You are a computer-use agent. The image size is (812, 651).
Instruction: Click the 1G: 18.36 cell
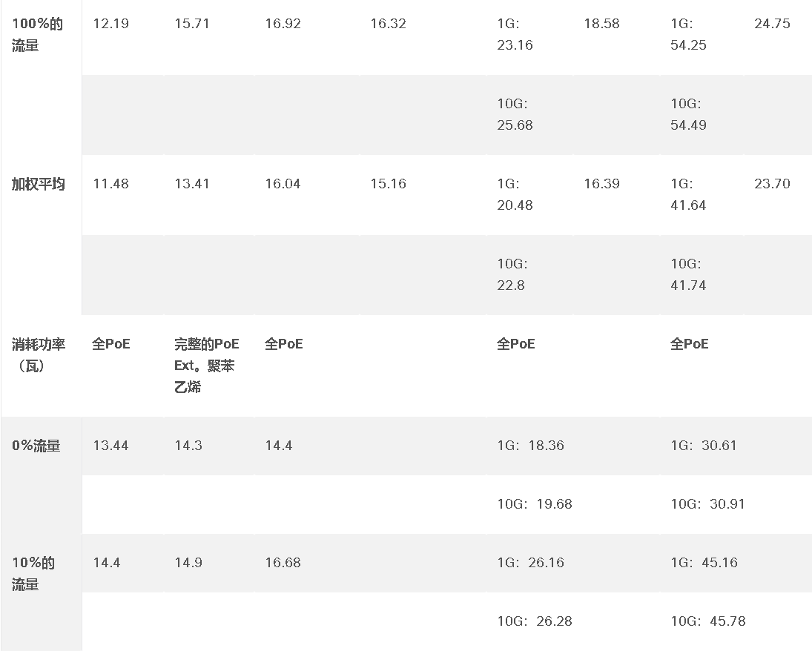click(530, 446)
